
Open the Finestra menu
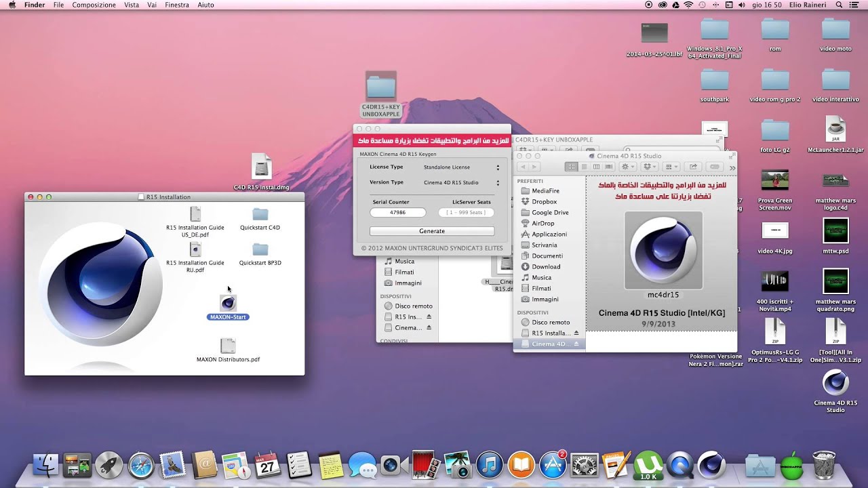tap(177, 5)
